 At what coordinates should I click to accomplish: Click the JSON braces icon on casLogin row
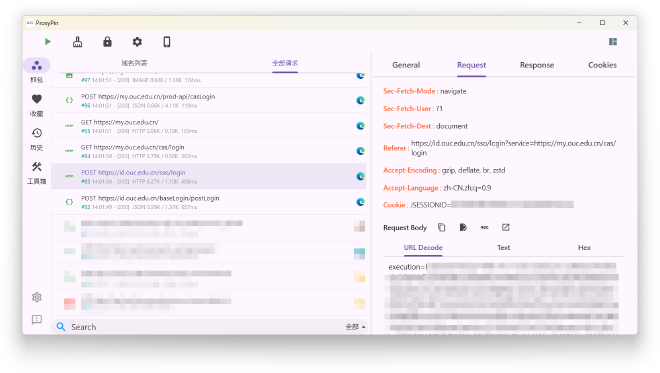tap(69, 100)
